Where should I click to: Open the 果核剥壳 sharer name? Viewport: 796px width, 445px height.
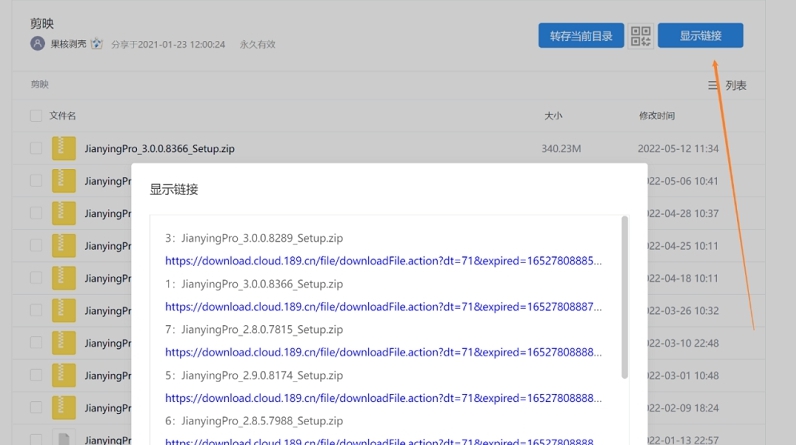pyautogui.click(x=68, y=44)
